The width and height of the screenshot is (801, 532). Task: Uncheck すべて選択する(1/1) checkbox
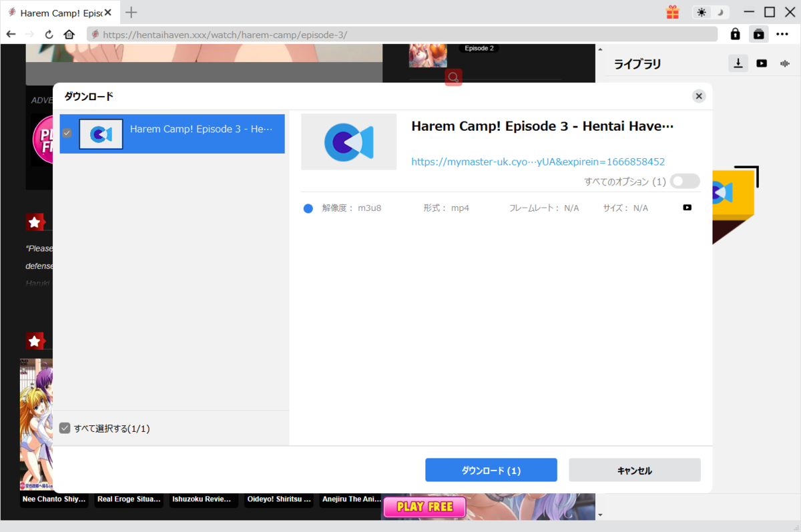tap(65, 428)
